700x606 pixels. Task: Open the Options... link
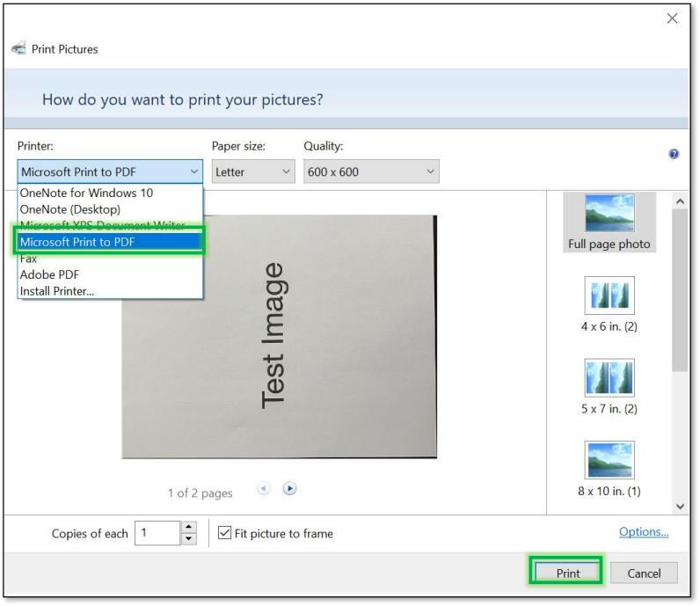click(644, 532)
